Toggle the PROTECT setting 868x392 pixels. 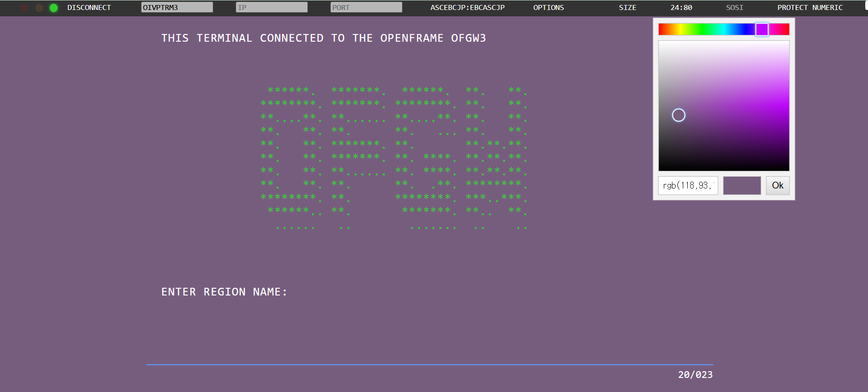(792, 8)
